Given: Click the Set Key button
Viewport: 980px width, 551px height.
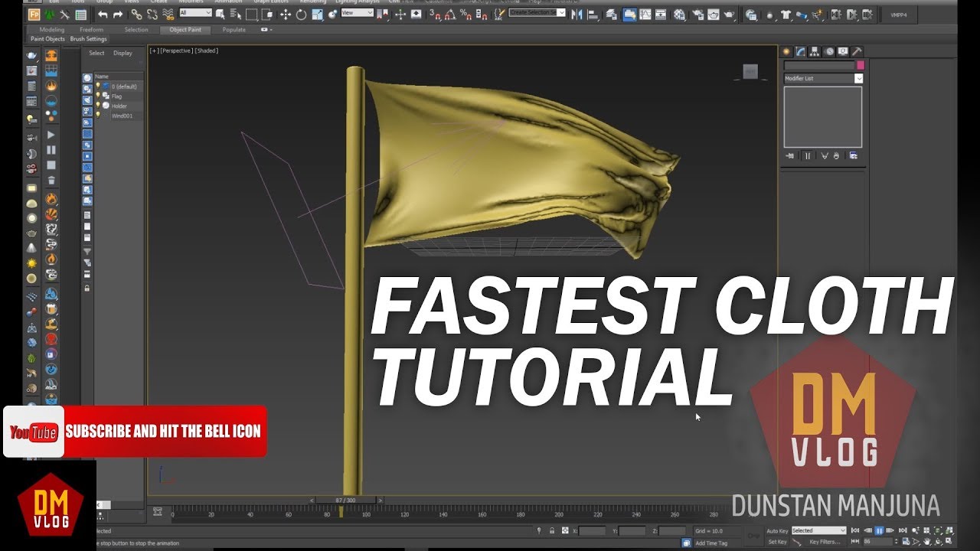Looking at the screenshot, I should pos(777,542).
